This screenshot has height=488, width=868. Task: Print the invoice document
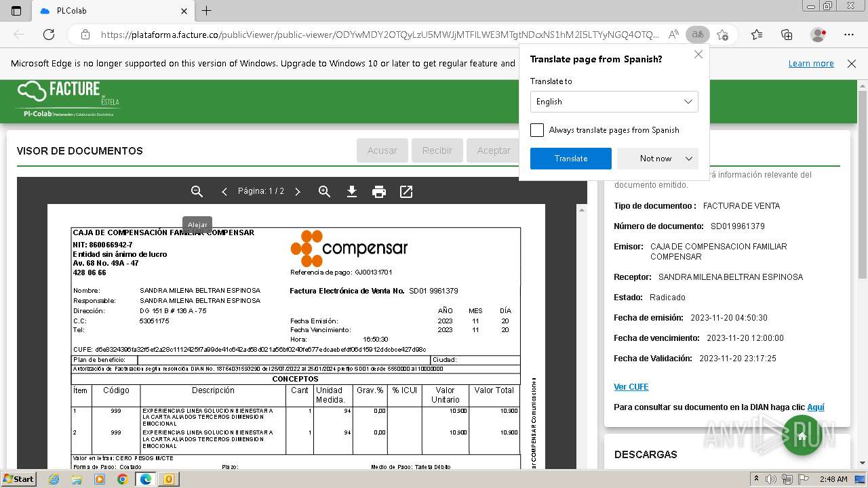[x=379, y=192]
